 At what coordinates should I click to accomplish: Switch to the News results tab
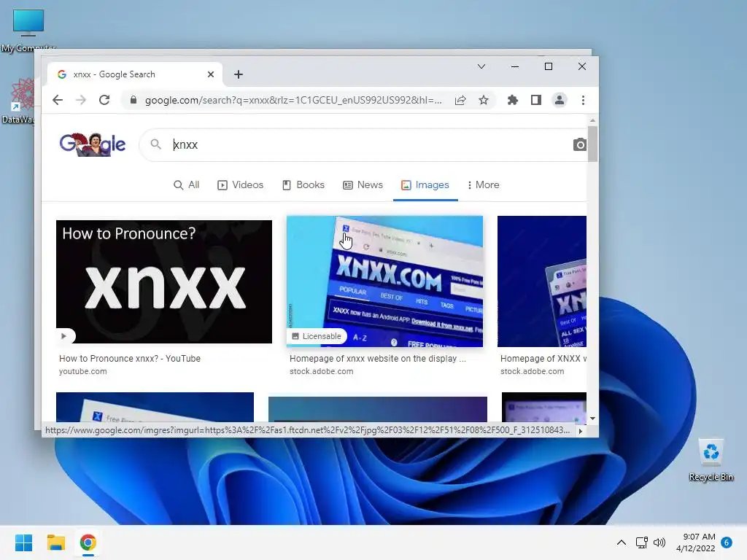363,184
